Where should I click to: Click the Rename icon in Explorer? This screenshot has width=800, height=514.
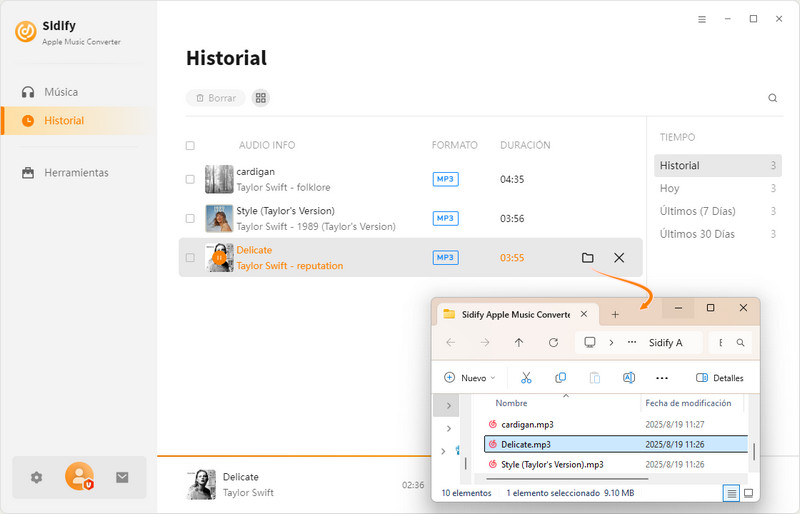629,378
